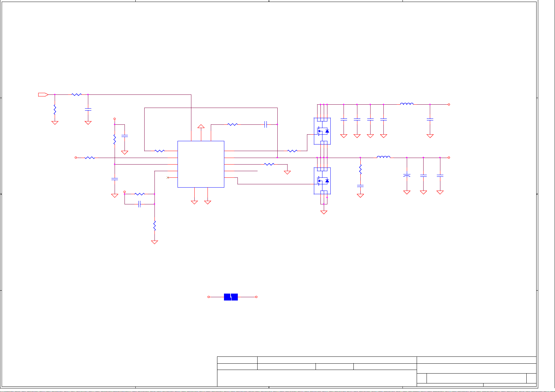Click the ground symbol beneath lower MOSFET
Image resolution: width=555 pixels, height=392 pixels.
(324, 212)
